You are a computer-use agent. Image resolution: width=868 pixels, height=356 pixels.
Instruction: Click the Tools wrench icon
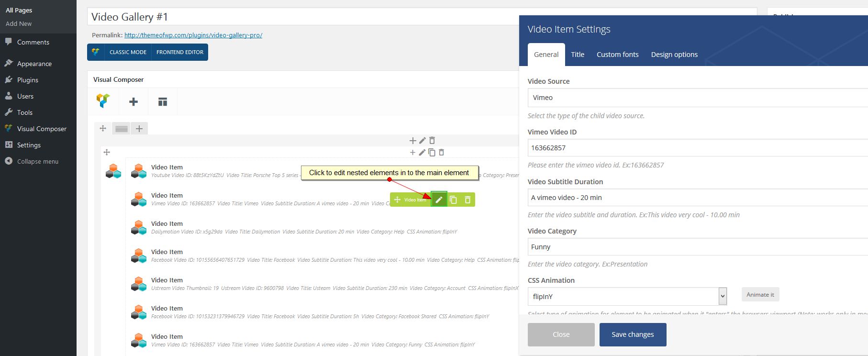pos(9,112)
